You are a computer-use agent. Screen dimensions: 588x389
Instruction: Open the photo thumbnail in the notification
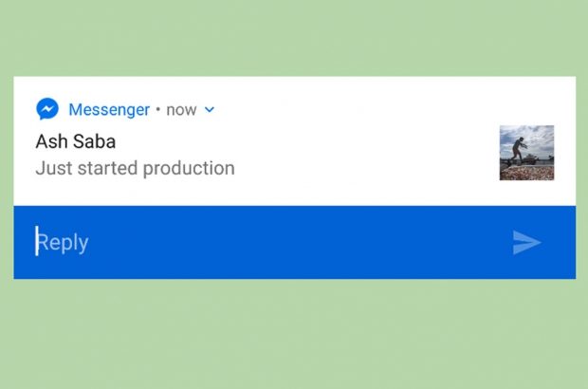(x=526, y=153)
